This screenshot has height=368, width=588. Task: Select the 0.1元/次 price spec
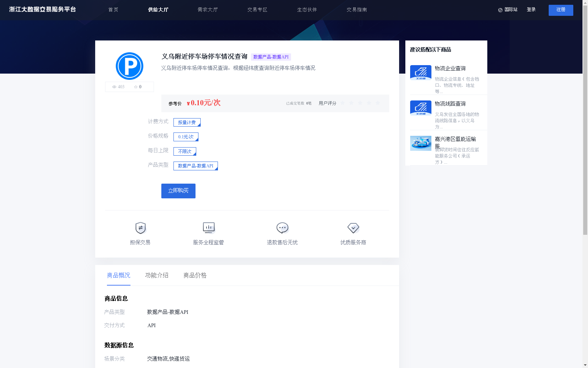pos(186,137)
